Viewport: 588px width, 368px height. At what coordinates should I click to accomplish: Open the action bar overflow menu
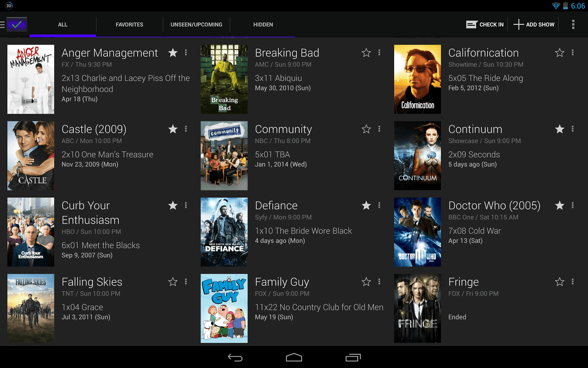(573, 25)
